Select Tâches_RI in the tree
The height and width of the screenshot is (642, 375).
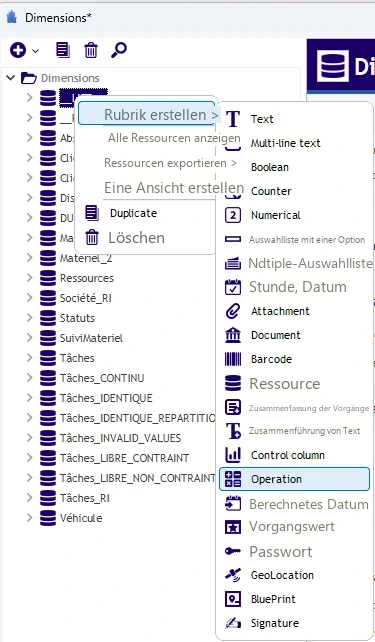[85, 498]
